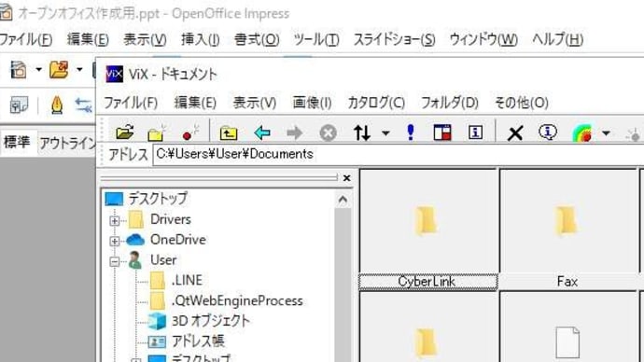Open ViX 表示(V) menu
644x362 pixels.
[x=254, y=103]
